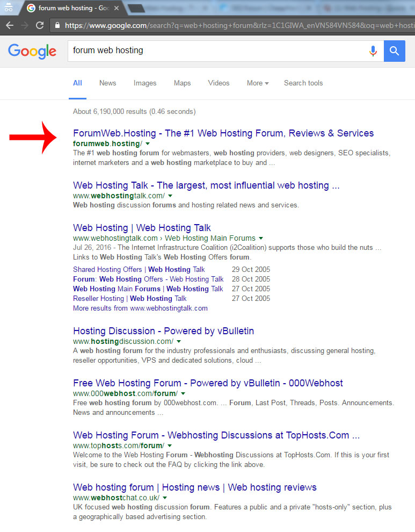Open the dropdown beside www.000webhost.com/forum/

coord(183,393)
